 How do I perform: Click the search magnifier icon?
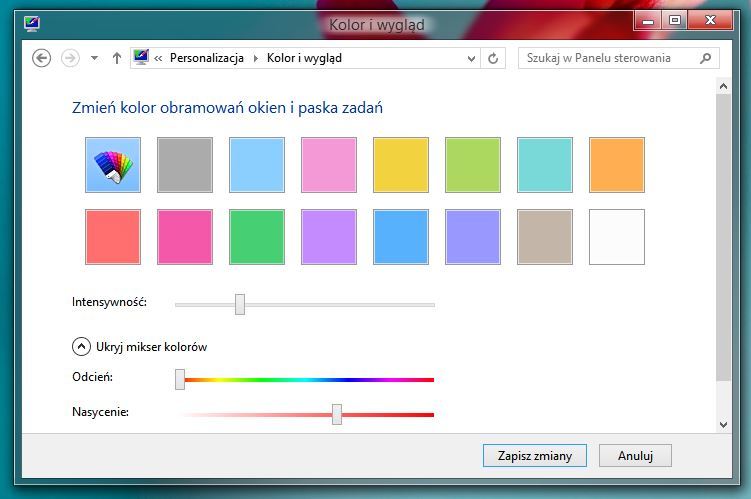[x=705, y=58]
